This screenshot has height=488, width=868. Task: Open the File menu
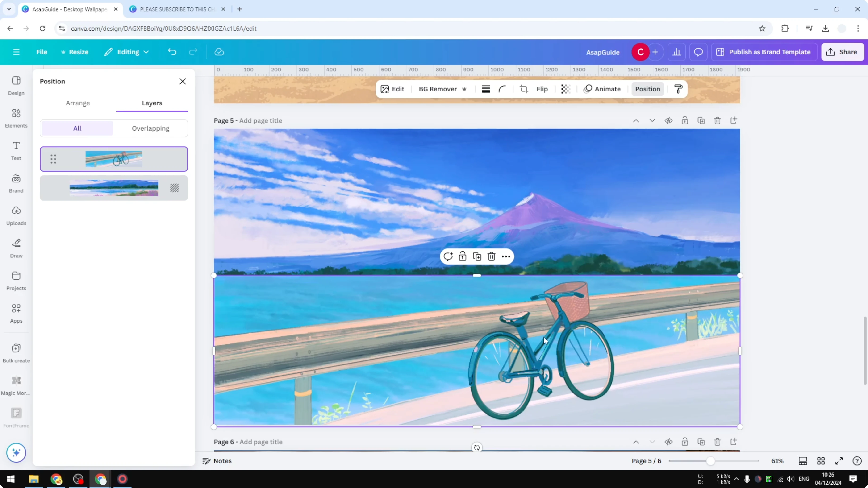click(42, 52)
